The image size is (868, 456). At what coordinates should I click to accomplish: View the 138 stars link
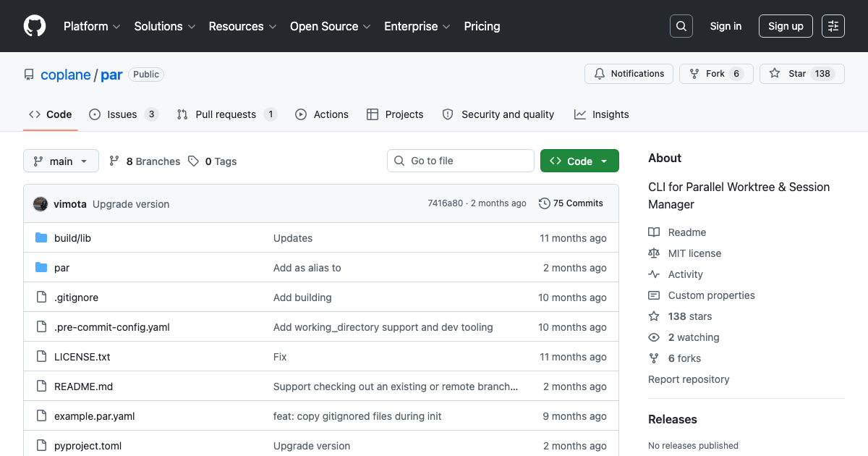click(x=680, y=316)
